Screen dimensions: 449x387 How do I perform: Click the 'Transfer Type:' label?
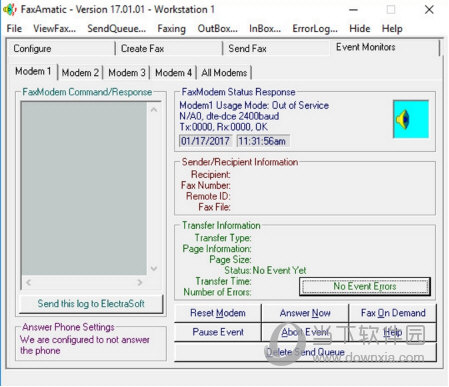(223, 238)
